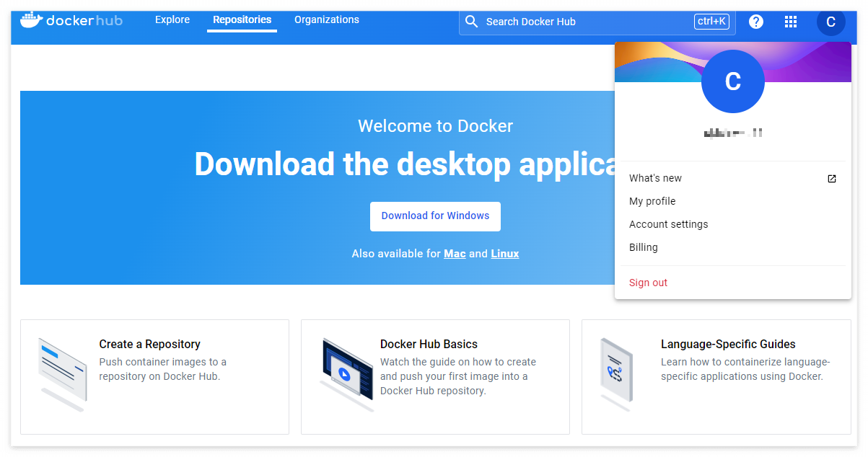Image resolution: width=868 pixels, height=457 pixels.
Task: Go to the Explore tab
Action: 172,20
